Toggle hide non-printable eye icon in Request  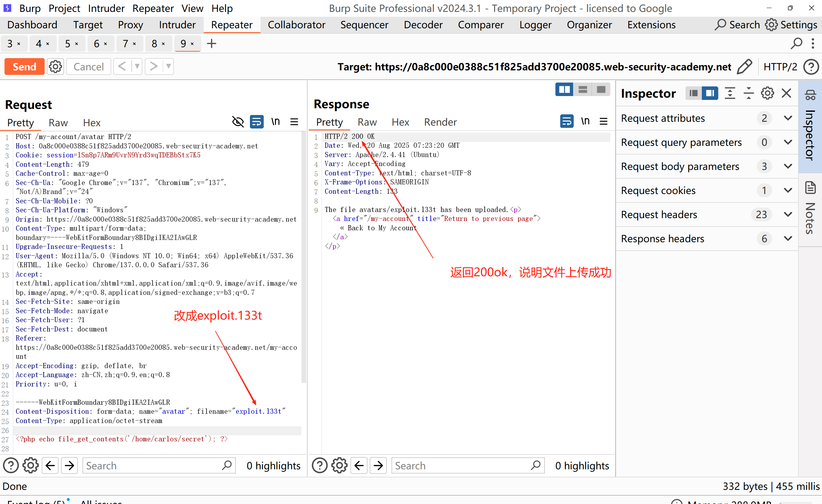tap(238, 122)
